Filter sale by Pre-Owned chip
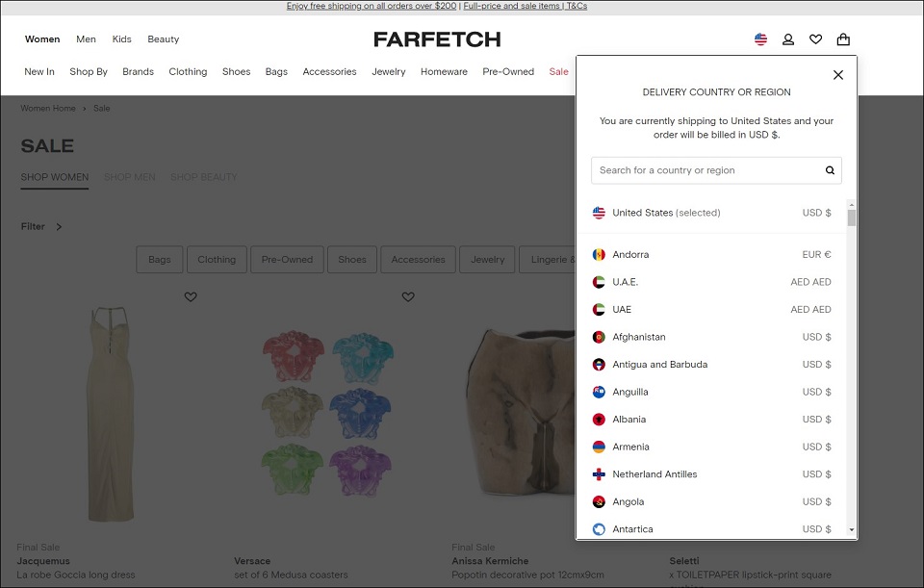Screen dimensions: 924x588 pos(287,259)
